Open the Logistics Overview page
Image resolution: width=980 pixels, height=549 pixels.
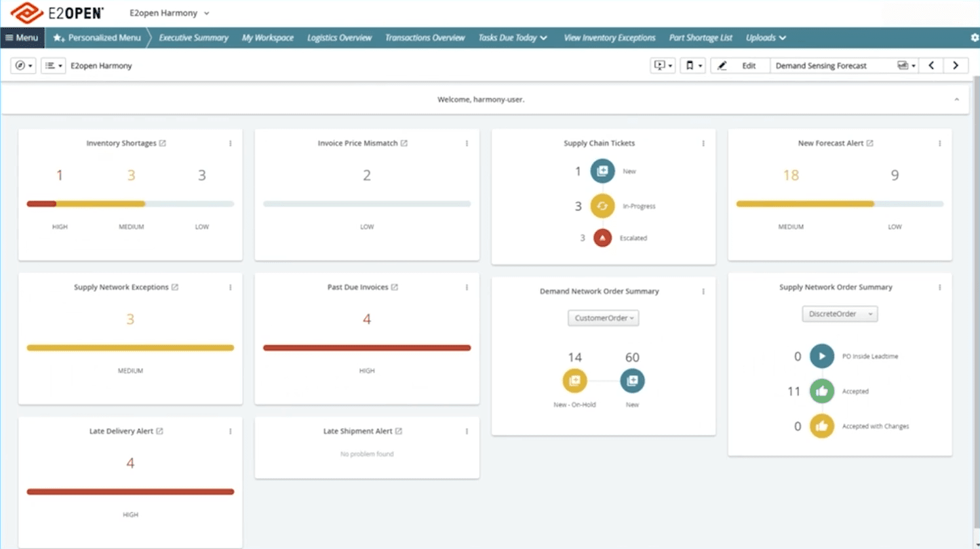(339, 37)
